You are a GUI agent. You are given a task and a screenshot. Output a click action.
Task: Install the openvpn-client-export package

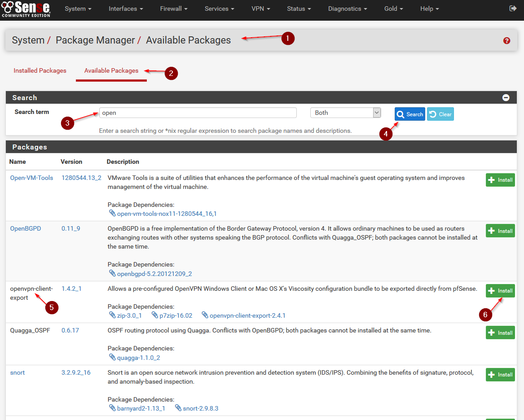pos(500,291)
